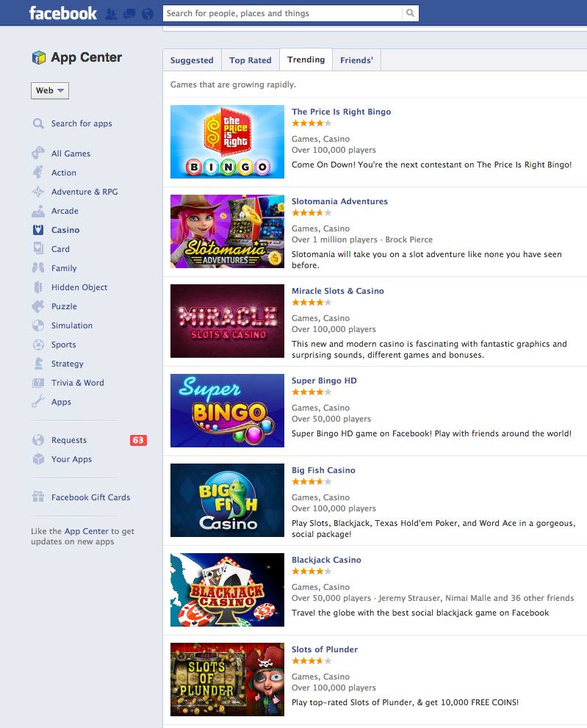This screenshot has width=587, height=728.
Task: Click the Slotomania Adventures thumbnail
Action: (227, 231)
